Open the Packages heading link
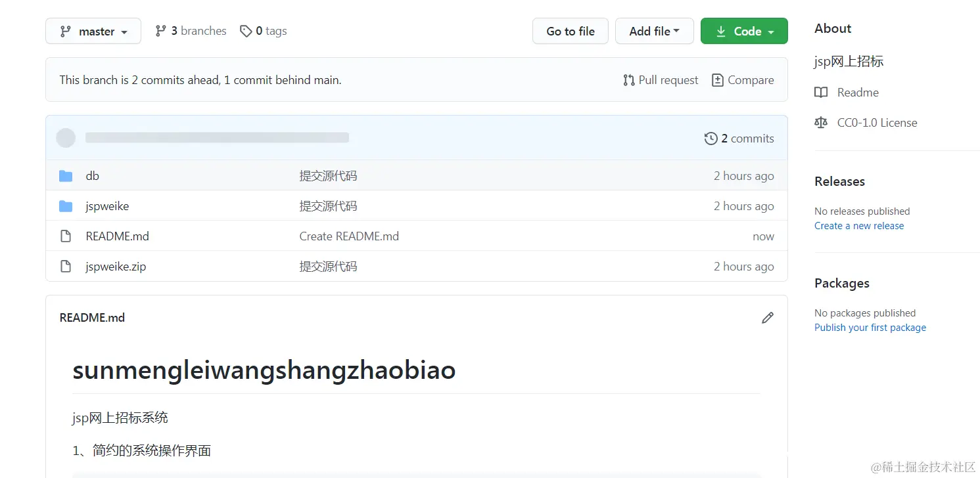The image size is (980, 478). pyautogui.click(x=842, y=284)
